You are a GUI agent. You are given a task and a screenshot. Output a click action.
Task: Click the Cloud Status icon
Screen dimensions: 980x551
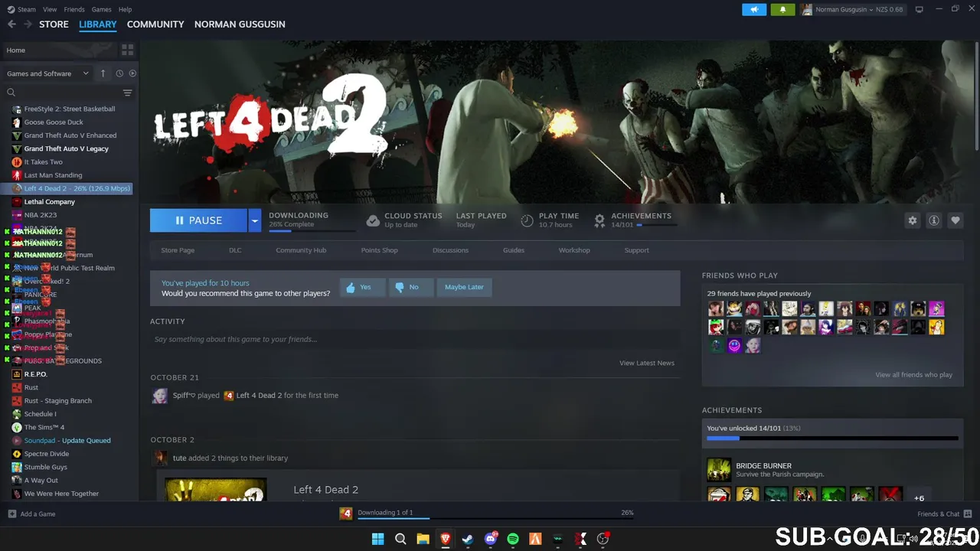[x=373, y=220]
